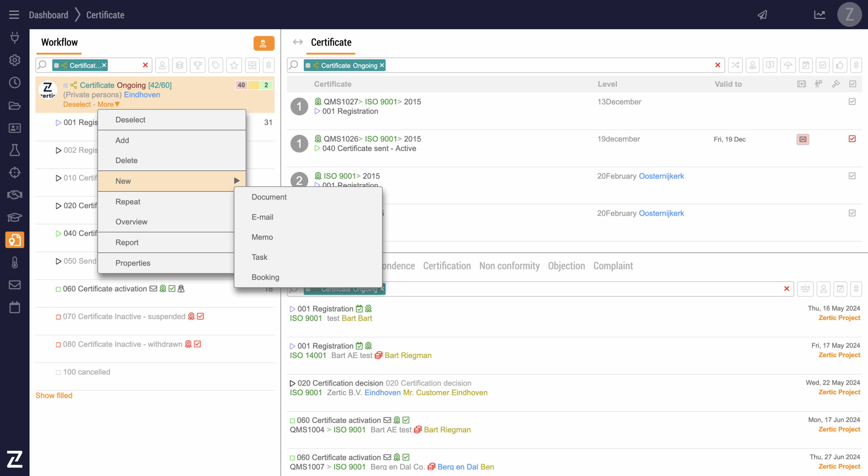Image resolution: width=868 pixels, height=476 pixels.
Task: Click the Show filled link
Action: coord(54,395)
